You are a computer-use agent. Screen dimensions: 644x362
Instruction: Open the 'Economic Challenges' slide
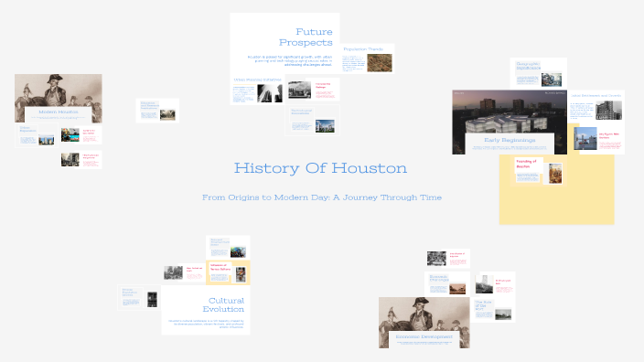coord(447,284)
